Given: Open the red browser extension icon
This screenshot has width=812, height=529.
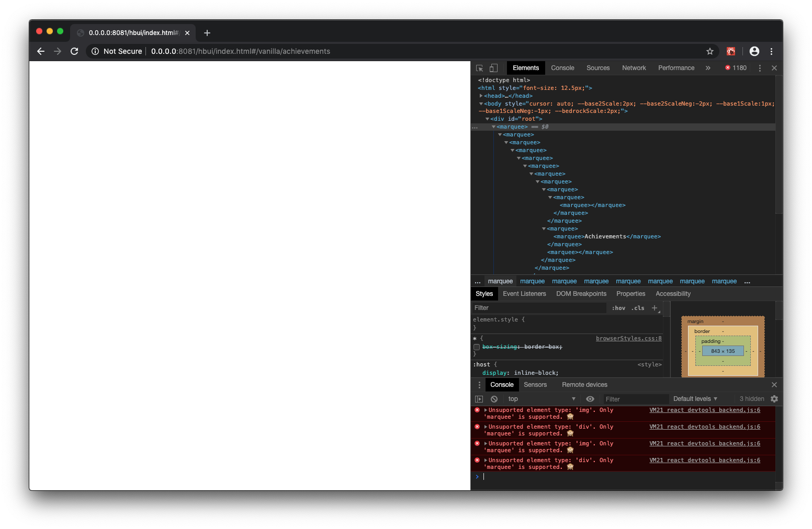Looking at the screenshot, I should click(x=731, y=51).
